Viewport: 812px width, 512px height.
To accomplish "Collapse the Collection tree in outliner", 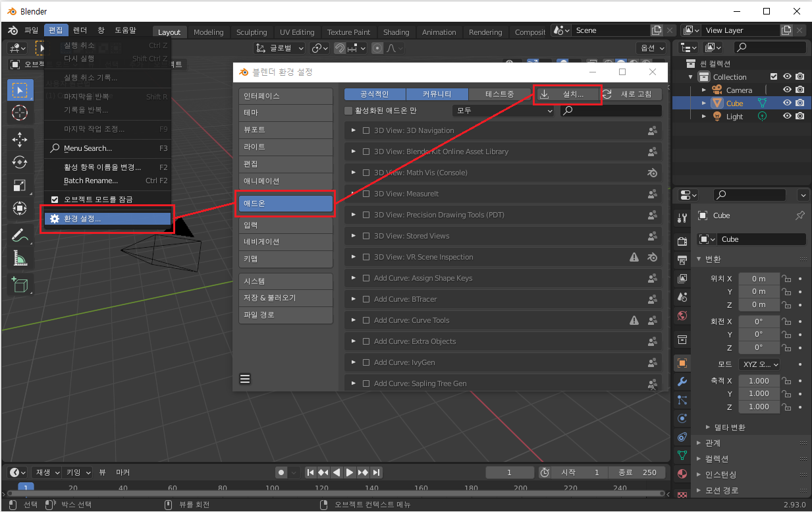I will [x=691, y=77].
